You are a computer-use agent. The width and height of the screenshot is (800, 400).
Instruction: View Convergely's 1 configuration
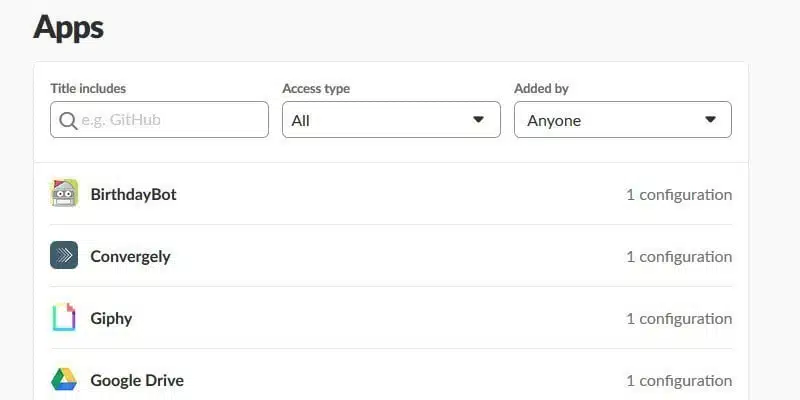(x=679, y=256)
